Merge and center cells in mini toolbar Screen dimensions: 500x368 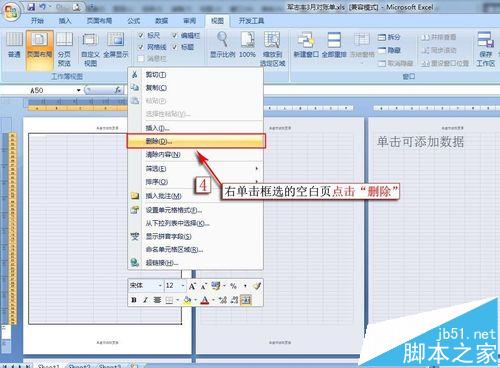pyautogui.click(x=246, y=300)
